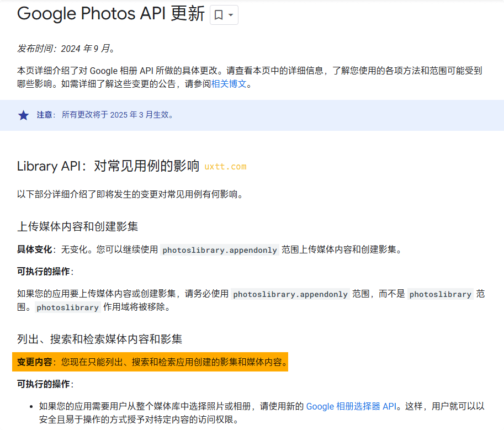504x430 pixels.
Task: Click the sentence "以下部分详细介绍了即将发生的变更对常见用例有何影响。"
Action: (x=130, y=194)
